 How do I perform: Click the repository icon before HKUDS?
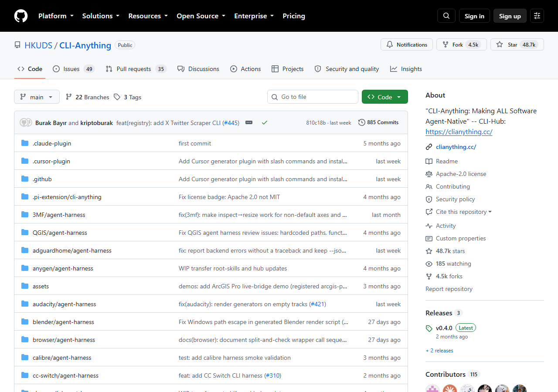tap(17, 45)
